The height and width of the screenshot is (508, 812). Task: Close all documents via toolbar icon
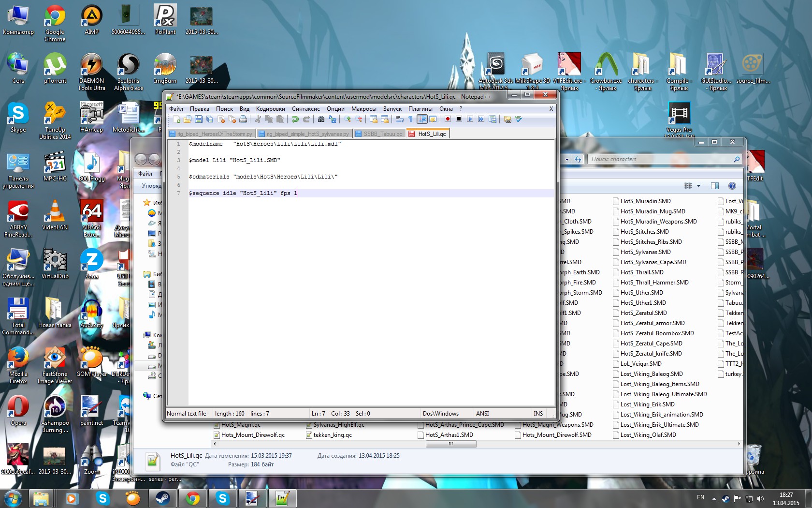(232, 119)
